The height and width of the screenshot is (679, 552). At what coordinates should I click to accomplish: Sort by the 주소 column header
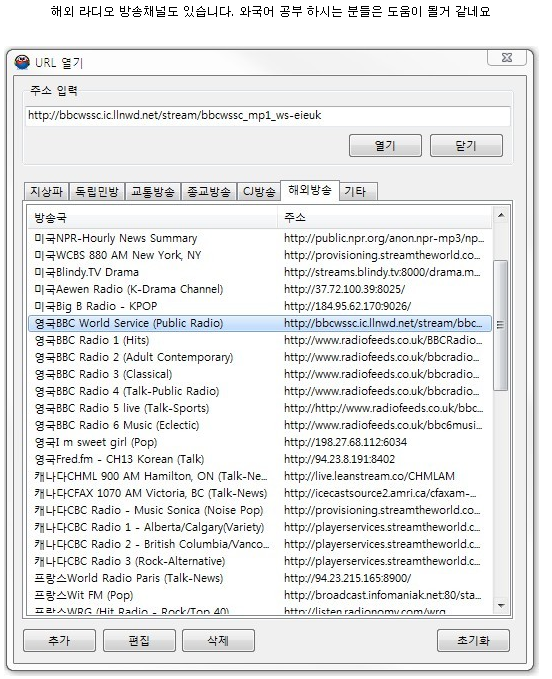(x=384, y=217)
